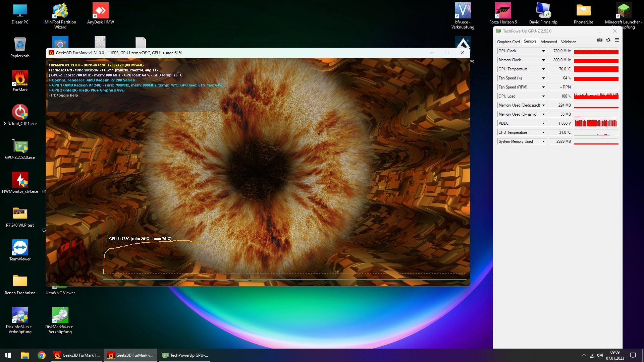
Task: Expand the VDDC sensor dropdown
Action: pyautogui.click(x=543, y=123)
